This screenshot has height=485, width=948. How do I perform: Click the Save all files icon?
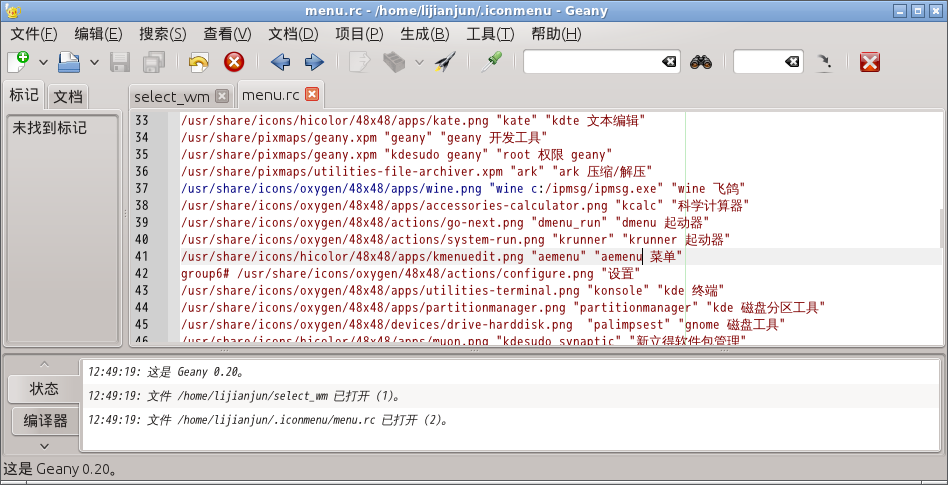pos(154,62)
